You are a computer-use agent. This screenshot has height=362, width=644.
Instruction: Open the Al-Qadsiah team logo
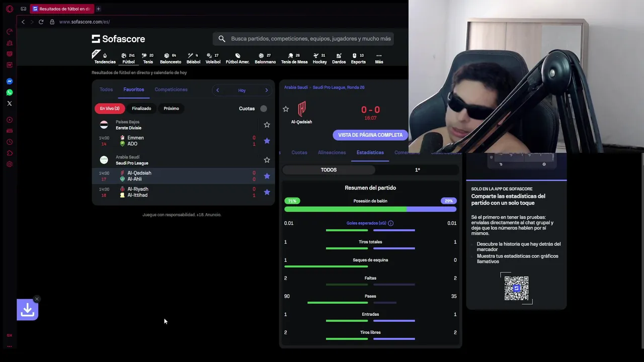(302, 109)
